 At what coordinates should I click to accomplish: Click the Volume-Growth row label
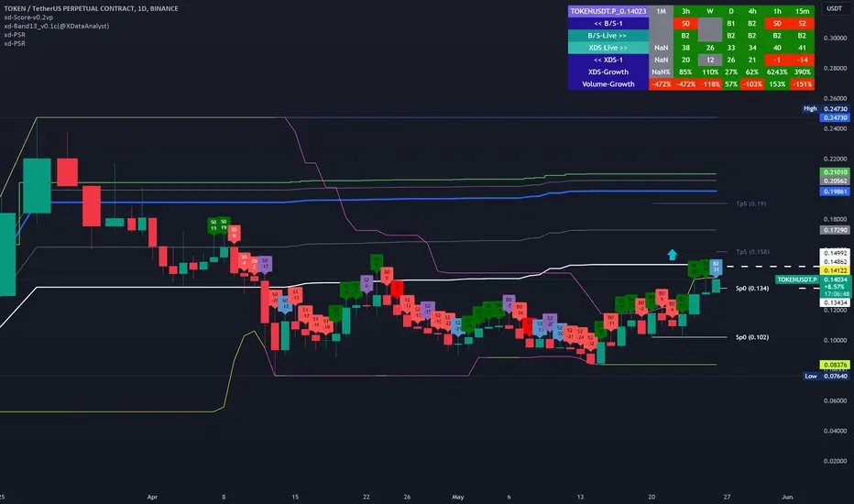pyautogui.click(x=608, y=84)
